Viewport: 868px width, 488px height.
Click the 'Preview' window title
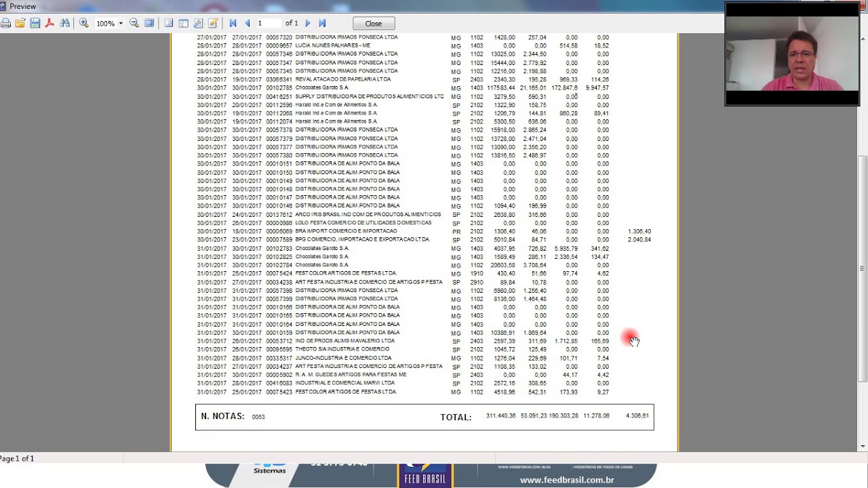click(x=23, y=7)
